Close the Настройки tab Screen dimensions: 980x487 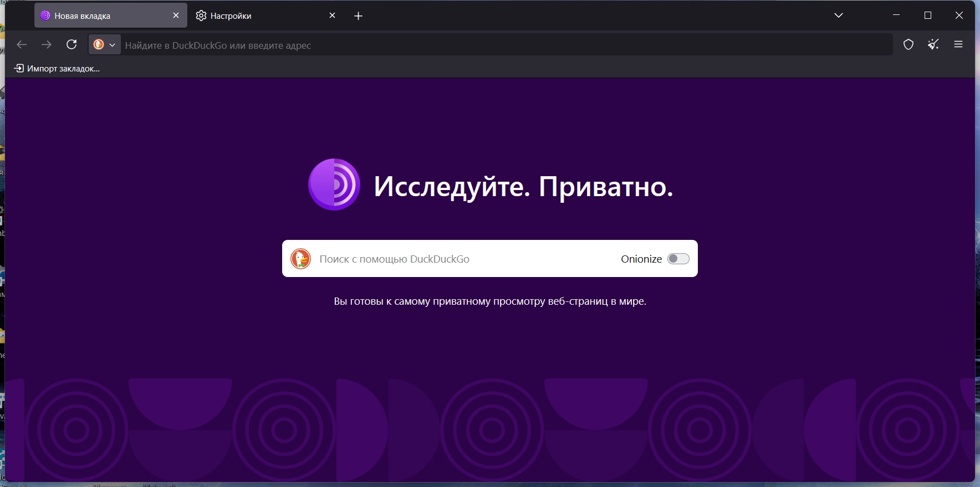click(x=332, y=16)
